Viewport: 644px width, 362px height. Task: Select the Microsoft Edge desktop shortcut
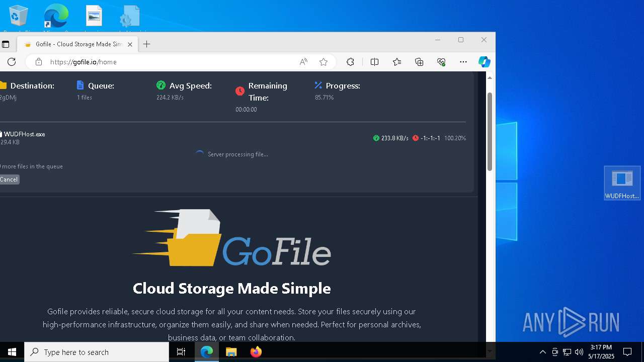click(x=56, y=18)
